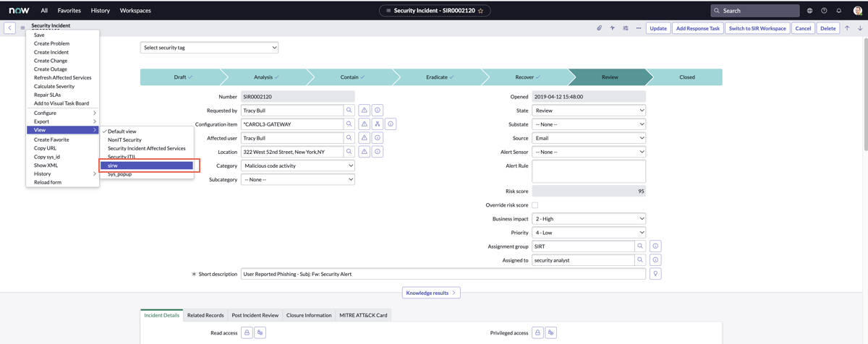Open the Category dropdown

(x=298, y=165)
